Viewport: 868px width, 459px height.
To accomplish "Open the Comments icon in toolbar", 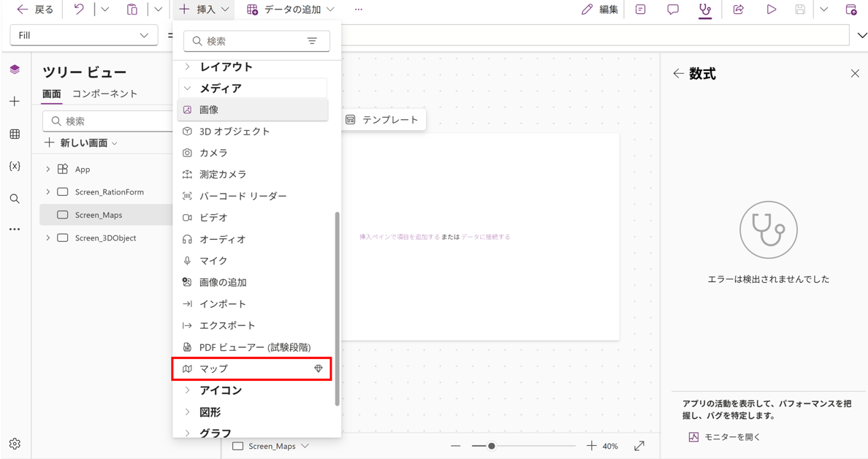I will tap(672, 10).
